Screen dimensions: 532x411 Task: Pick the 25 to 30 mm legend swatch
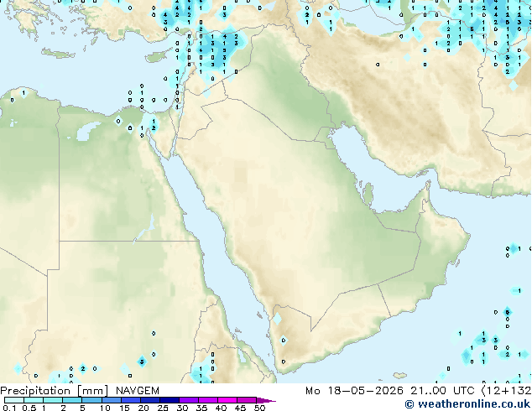[x=169, y=400]
